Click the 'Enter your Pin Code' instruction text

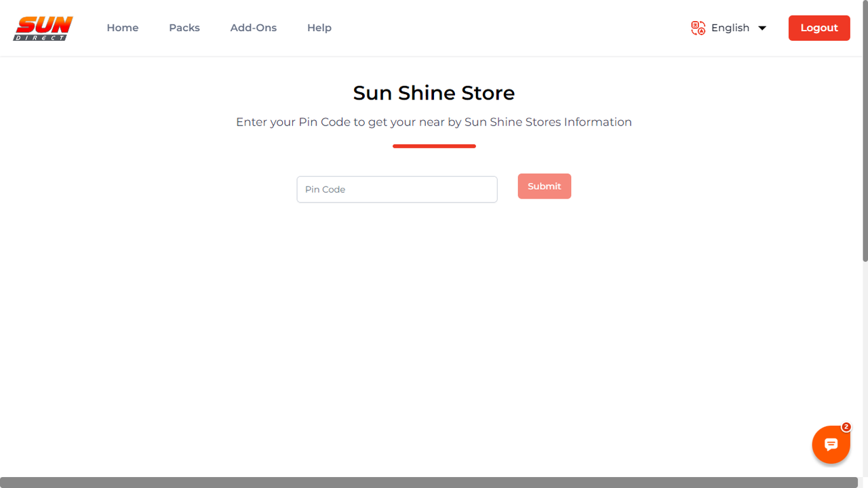434,122
